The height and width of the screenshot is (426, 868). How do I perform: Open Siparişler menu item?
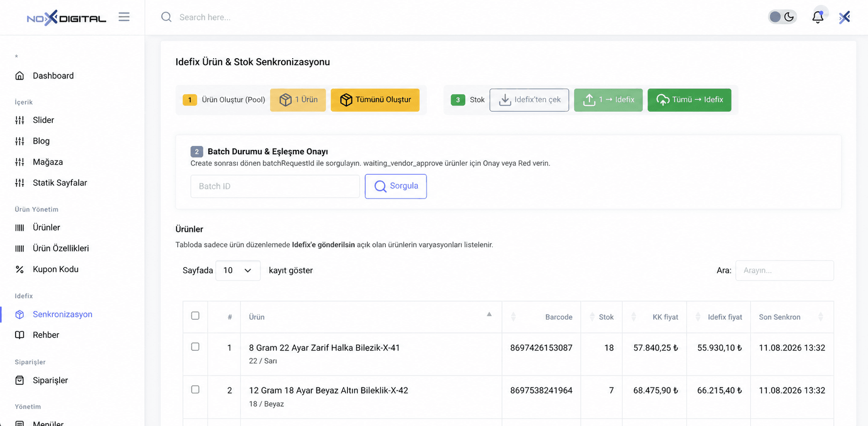pos(50,380)
